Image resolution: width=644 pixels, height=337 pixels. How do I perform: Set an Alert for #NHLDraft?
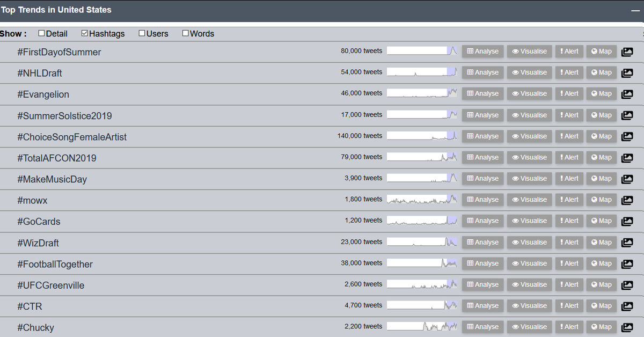(569, 72)
